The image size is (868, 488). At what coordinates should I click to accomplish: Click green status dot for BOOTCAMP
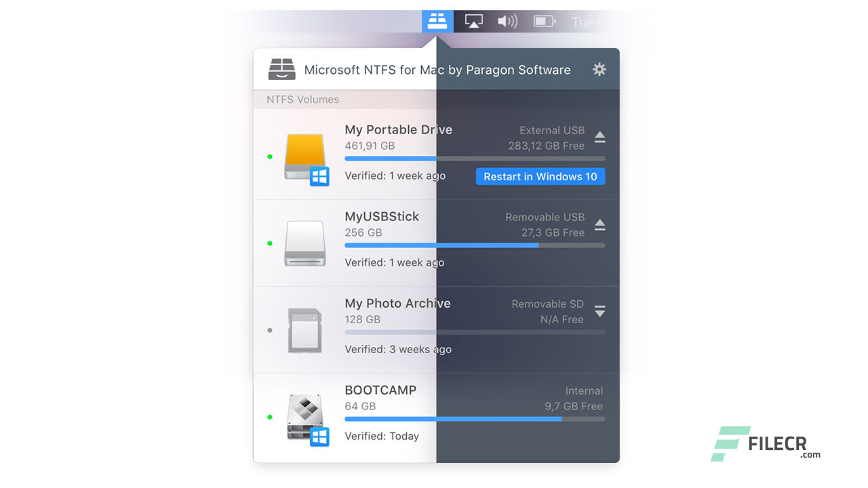[270, 417]
